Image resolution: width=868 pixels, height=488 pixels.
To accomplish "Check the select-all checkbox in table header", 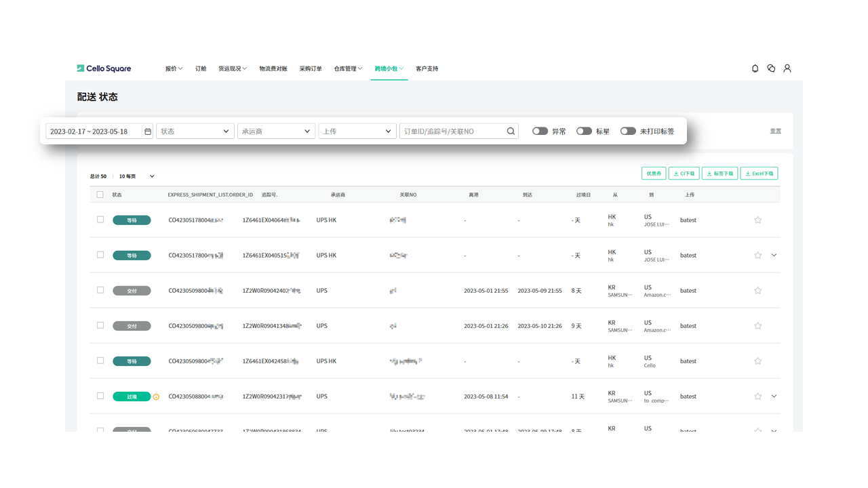I will [x=100, y=195].
